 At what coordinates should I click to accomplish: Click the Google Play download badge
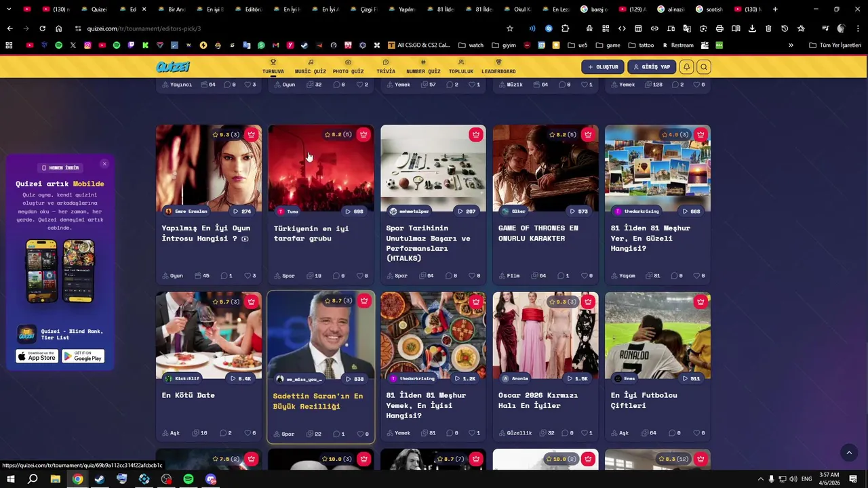(x=83, y=357)
